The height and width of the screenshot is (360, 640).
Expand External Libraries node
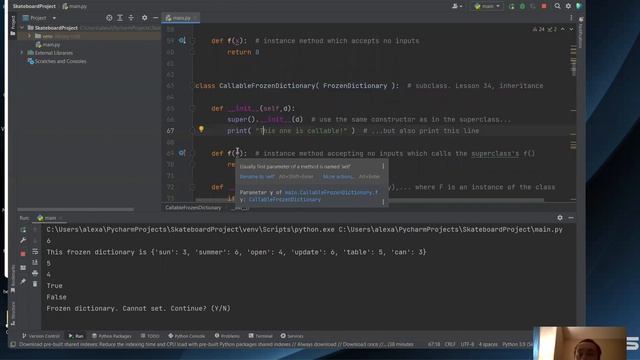22,53
